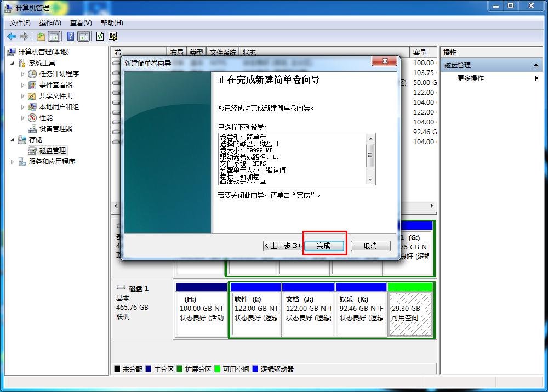Expand 事件查看器 in the console tree
The width and height of the screenshot is (548, 392).
(23, 84)
